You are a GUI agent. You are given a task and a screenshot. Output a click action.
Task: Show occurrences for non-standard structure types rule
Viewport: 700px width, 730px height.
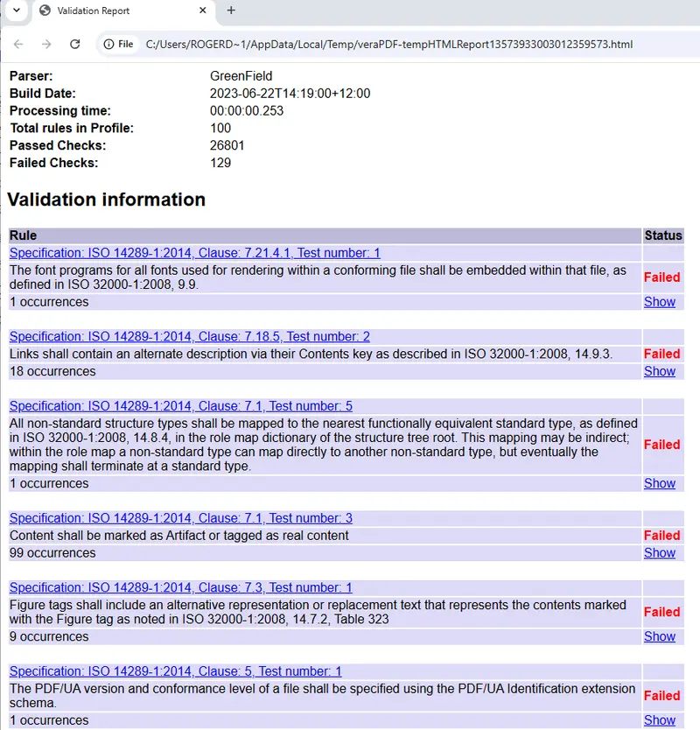pyautogui.click(x=660, y=483)
